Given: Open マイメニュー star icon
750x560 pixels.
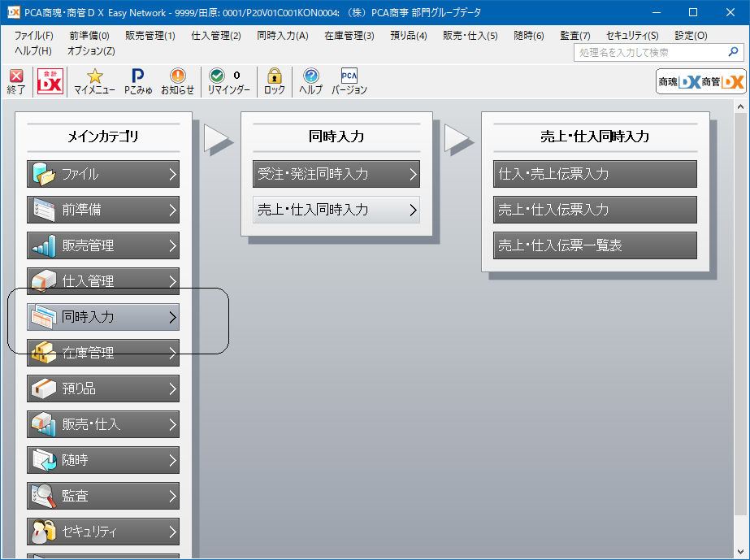Looking at the screenshot, I should pos(94,82).
